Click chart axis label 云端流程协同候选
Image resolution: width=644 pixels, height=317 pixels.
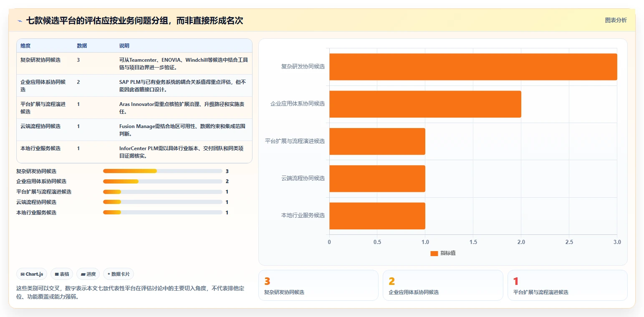pyautogui.click(x=303, y=178)
